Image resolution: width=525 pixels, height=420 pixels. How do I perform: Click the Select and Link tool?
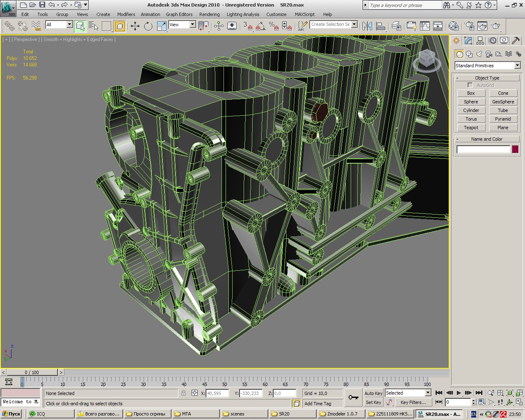(9, 26)
